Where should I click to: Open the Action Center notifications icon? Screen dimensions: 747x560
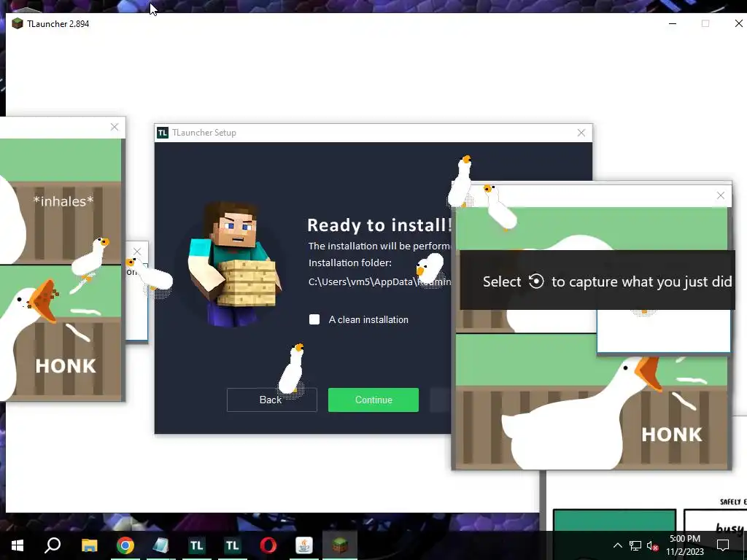[x=723, y=545]
